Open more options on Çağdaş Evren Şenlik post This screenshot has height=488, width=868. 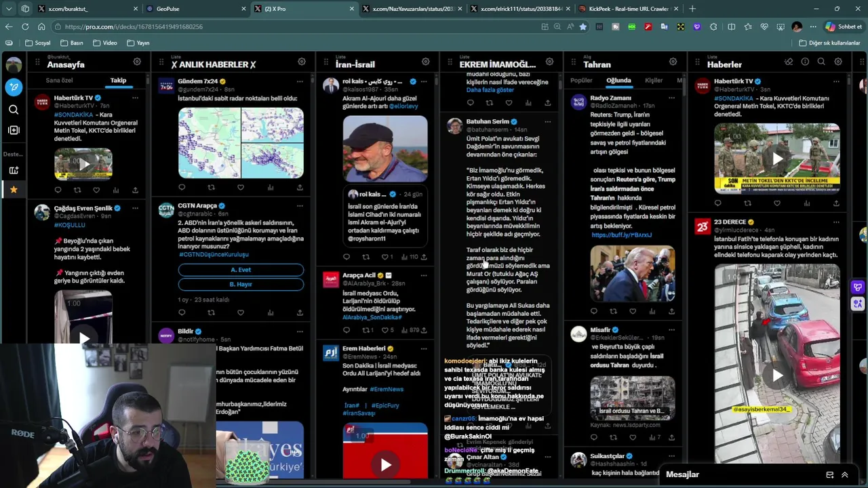tap(135, 209)
